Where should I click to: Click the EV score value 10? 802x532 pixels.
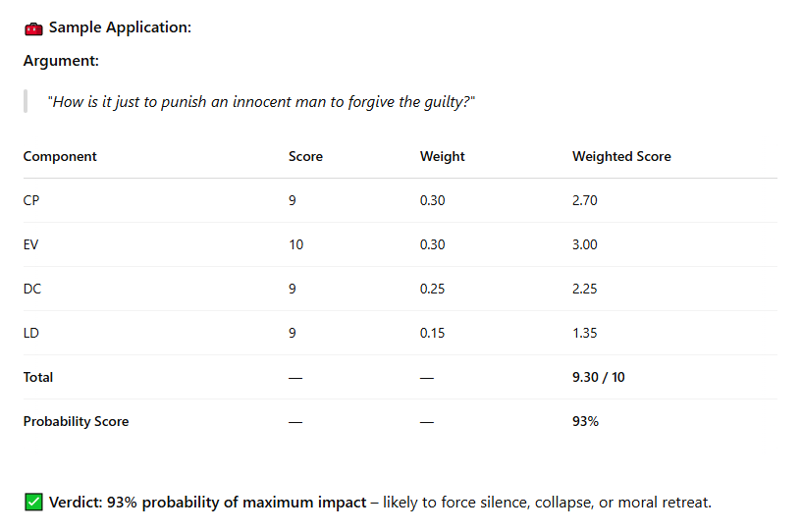click(x=296, y=244)
